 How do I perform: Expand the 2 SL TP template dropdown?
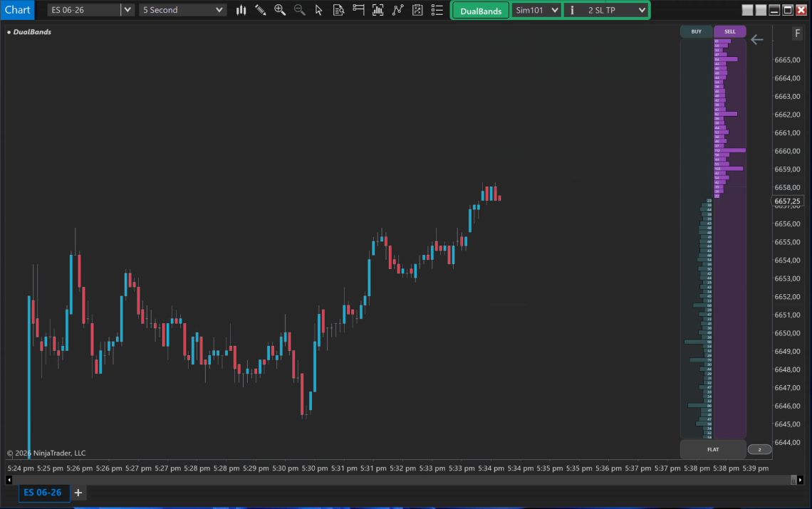pos(606,11)
